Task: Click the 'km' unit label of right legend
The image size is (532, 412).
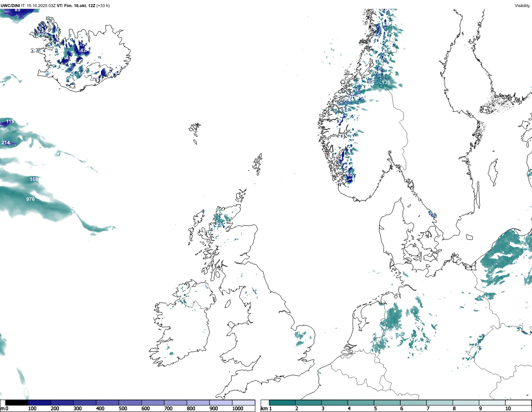Action: pyautogui.click(x=265, y=409)
